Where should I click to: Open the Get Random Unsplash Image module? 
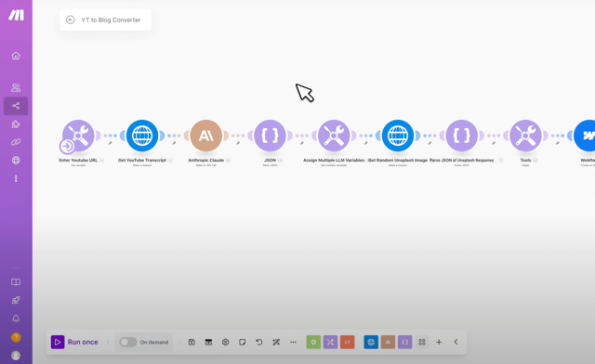(x=398, y=136)
